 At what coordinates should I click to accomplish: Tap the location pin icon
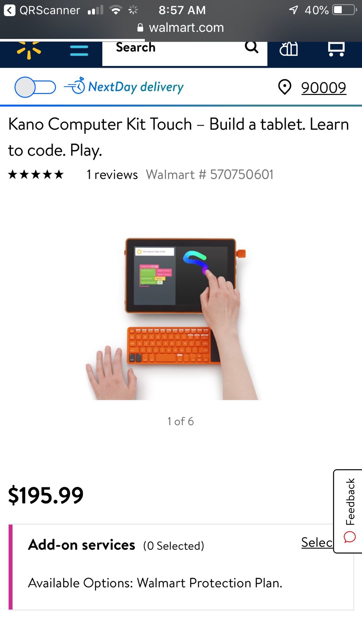click(285, 87)
